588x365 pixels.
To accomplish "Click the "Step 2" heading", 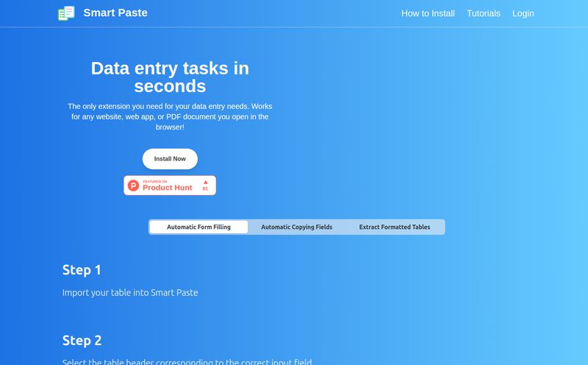I will (82, 341).
